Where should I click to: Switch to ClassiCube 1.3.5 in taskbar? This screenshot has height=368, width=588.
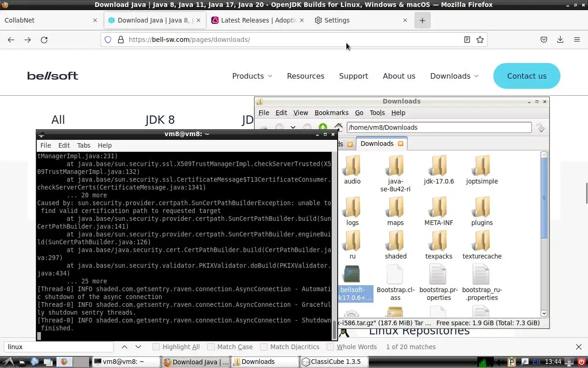click(x=334, y=362)
